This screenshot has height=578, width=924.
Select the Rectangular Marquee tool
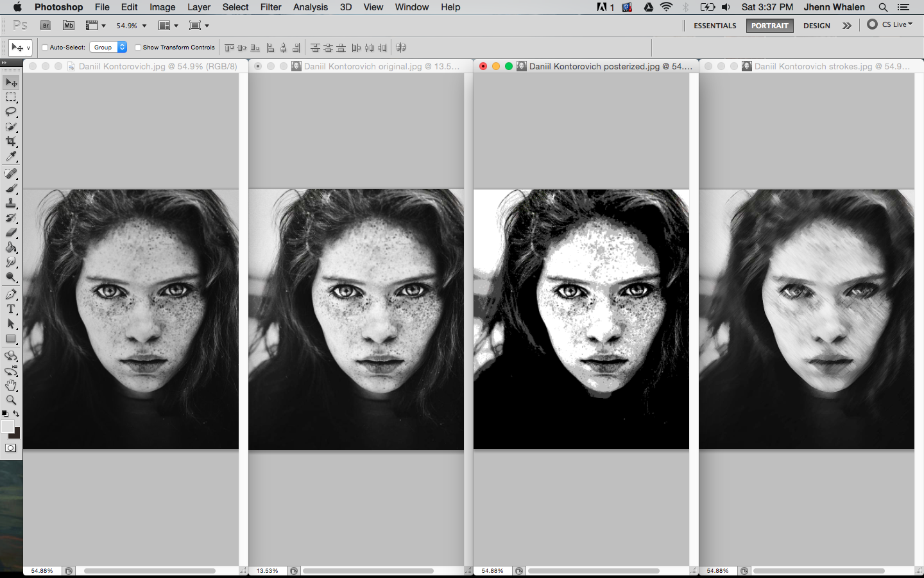click(x=11, y=98)
